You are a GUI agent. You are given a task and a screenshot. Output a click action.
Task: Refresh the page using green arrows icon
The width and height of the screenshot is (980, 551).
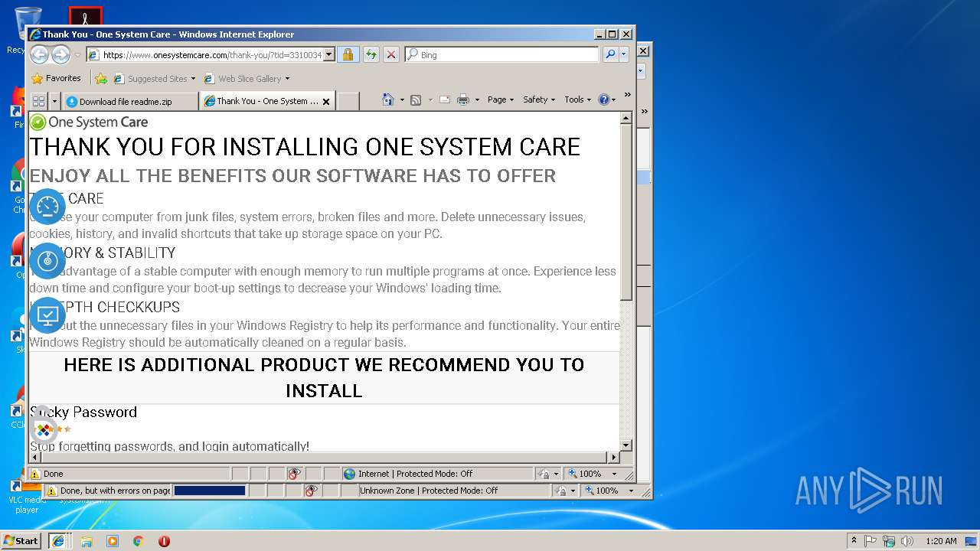pyautogui.click(x=371, y=54)
